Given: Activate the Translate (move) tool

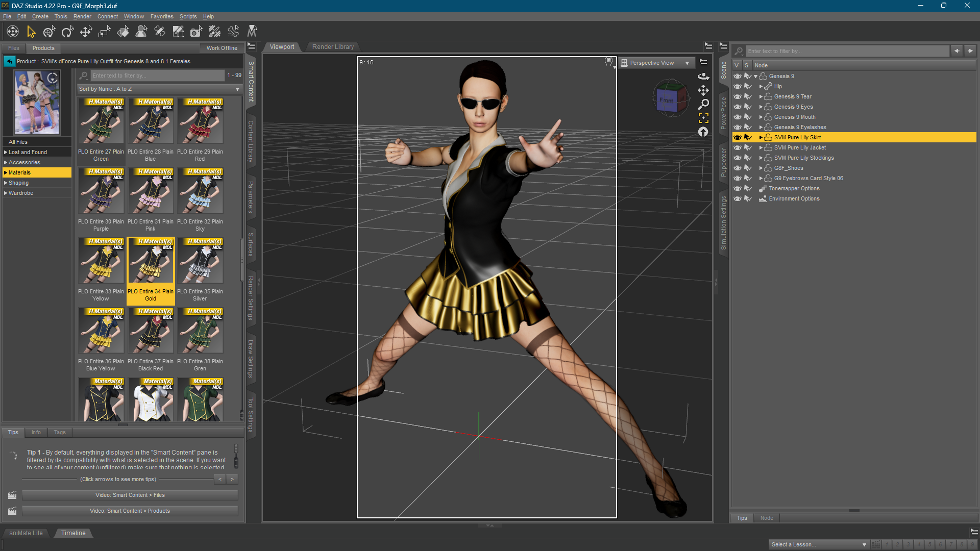Looking at the screenshot, I should 86,32.
